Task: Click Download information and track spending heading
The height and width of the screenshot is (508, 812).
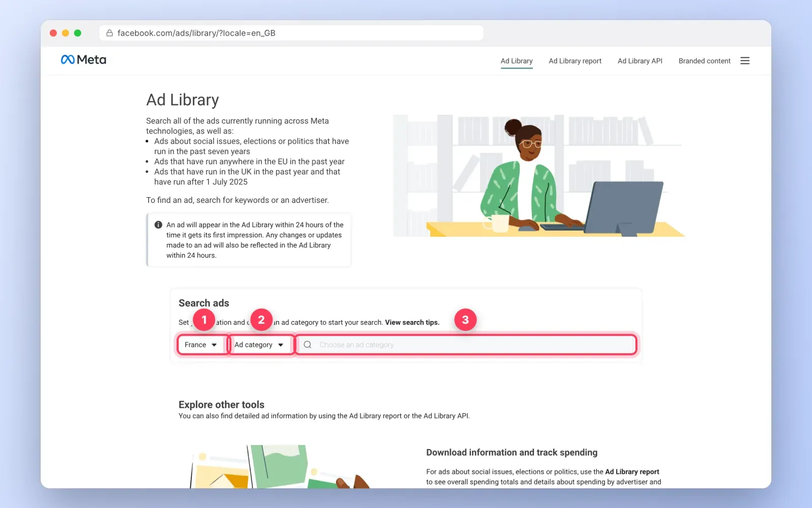Action: (x=512, y=452)
